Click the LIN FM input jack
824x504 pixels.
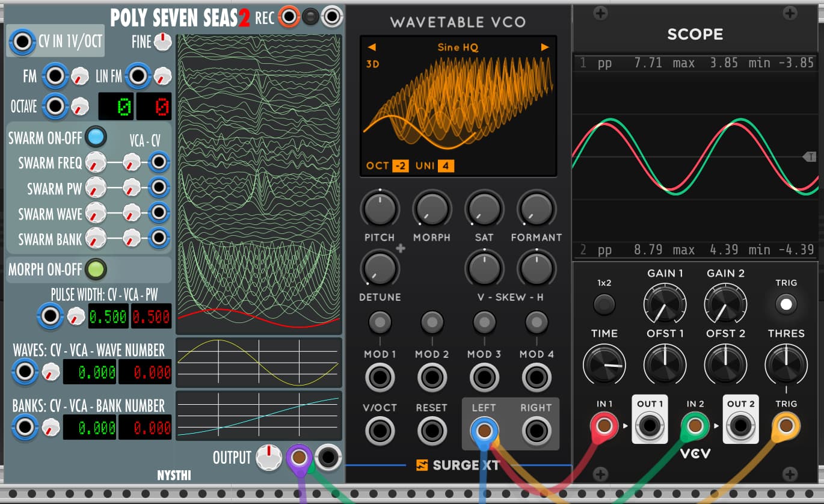click(138, 76)
